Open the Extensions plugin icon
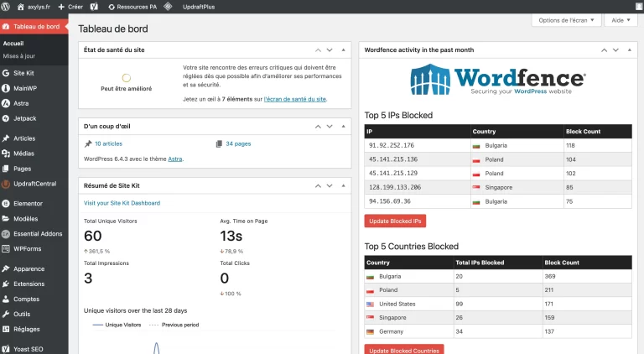The width and height of the screenshot is (644, 354). 6,284
